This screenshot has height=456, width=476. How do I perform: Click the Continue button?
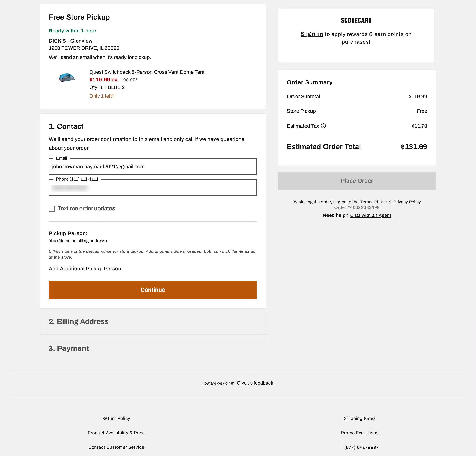pyautogui.click(x=153, y=290)
